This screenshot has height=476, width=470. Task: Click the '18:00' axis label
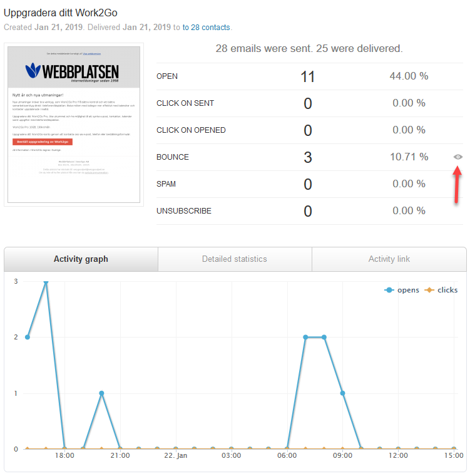[64, 455]
